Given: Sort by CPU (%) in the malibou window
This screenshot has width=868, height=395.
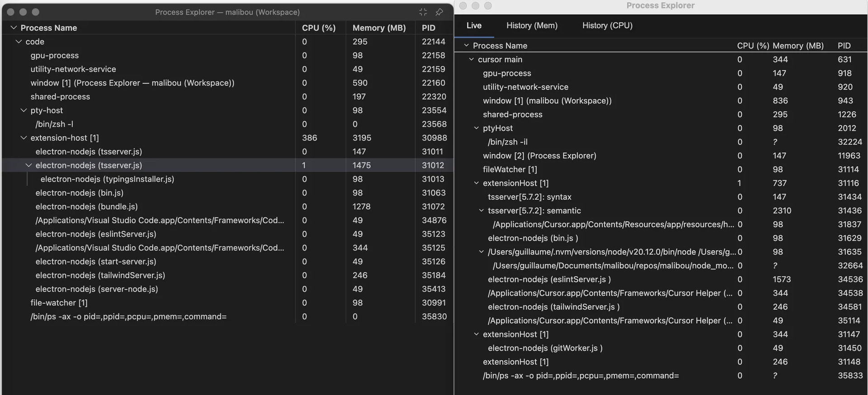Looking at the screenshot, I should pos(319,28).
